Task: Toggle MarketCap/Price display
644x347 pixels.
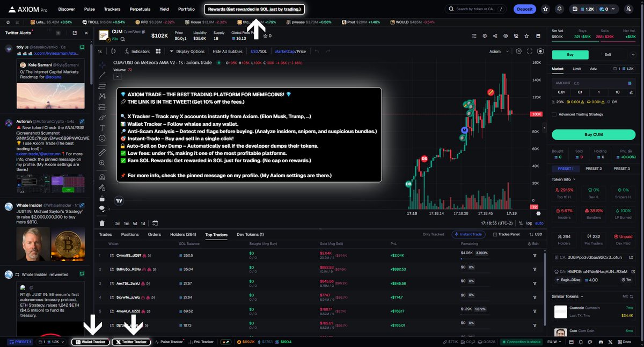Action: tap(290, 51)
